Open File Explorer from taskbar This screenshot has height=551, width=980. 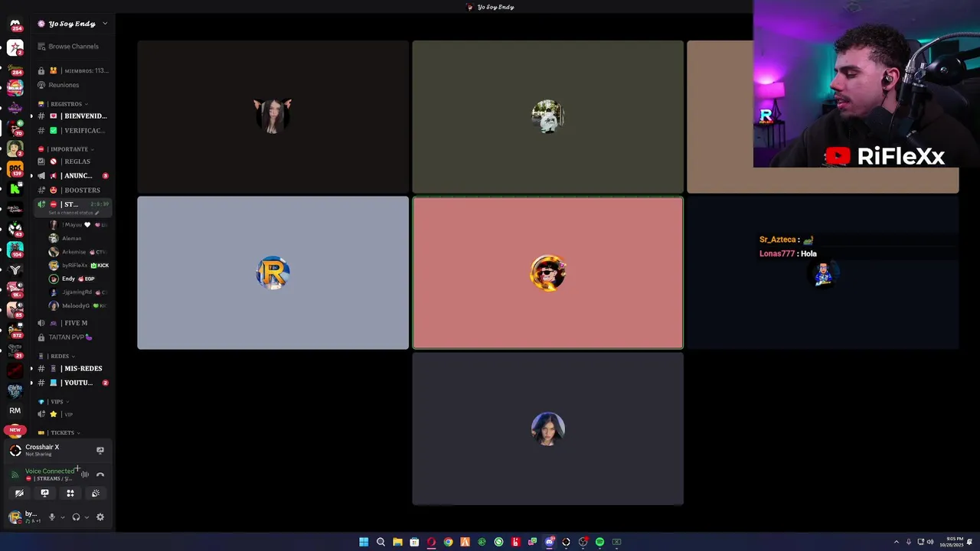click(397, 542)
